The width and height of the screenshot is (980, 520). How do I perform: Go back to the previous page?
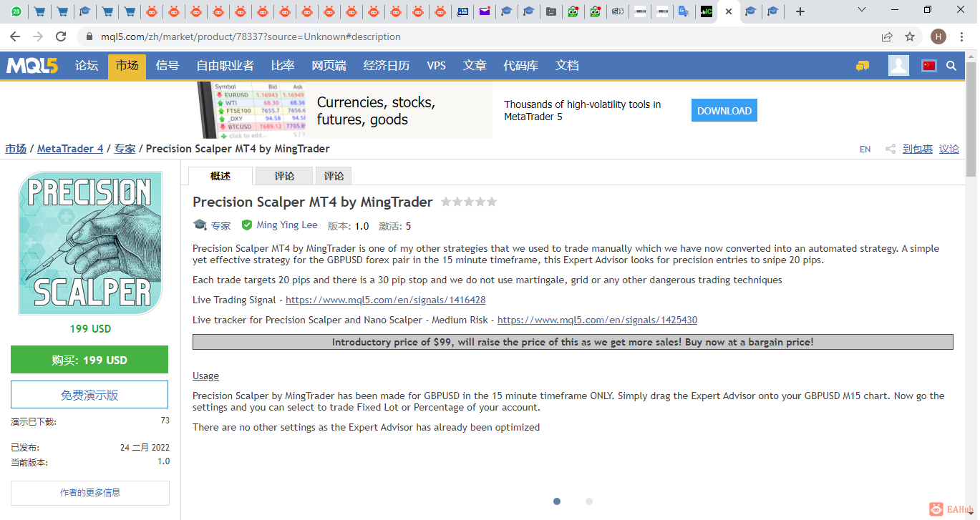pos(15,36)
